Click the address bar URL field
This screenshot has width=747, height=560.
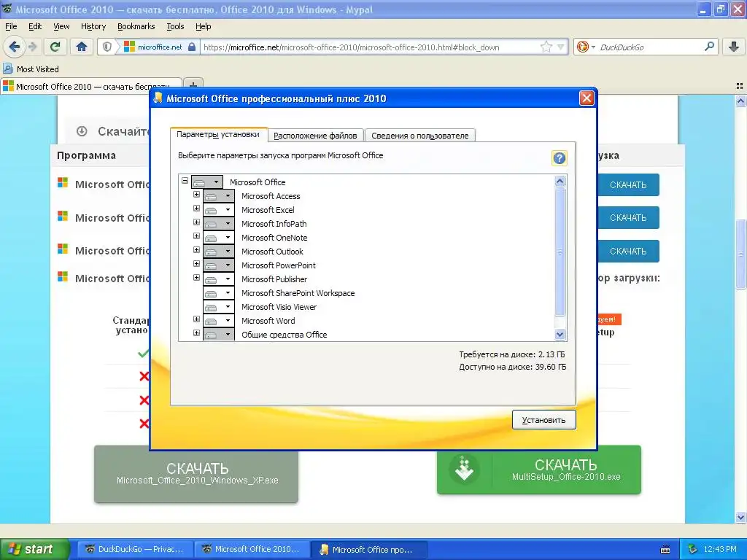(369, 47)
